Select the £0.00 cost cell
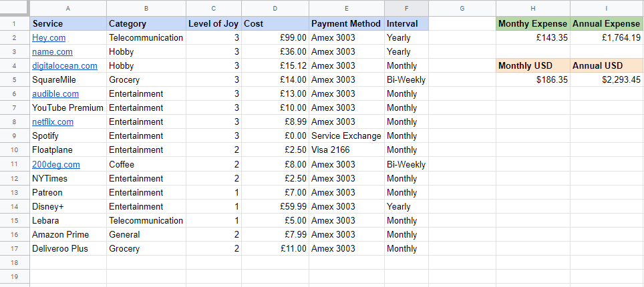This screenshot has height=287, width=644. point(275,135)
